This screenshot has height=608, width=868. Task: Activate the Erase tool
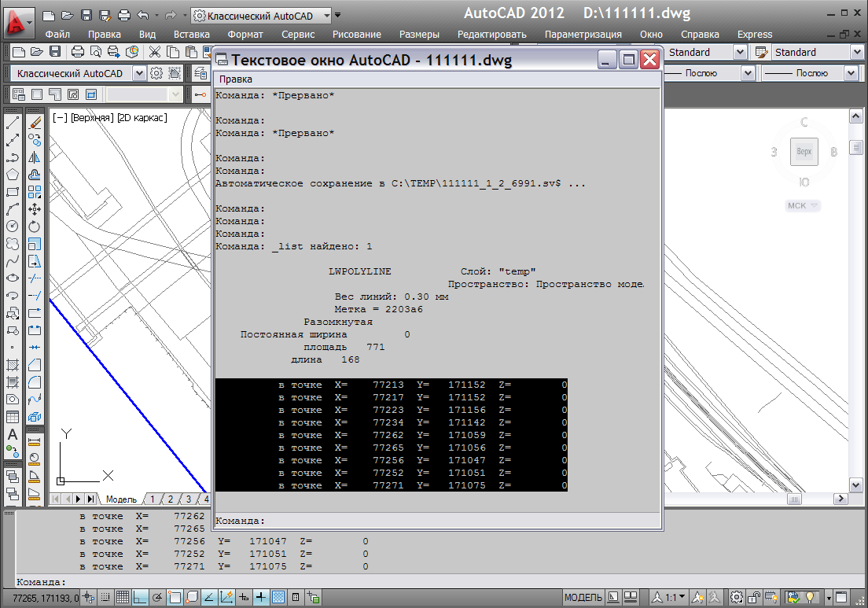tap(35, 123)
